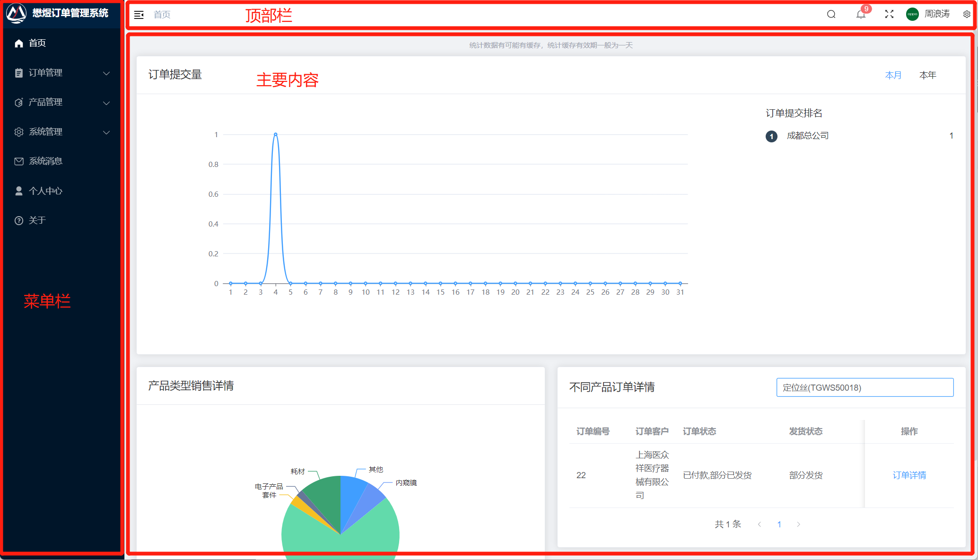Expand the 订单管理 submenu chevron
978x560 pixels.
[106, 73]
